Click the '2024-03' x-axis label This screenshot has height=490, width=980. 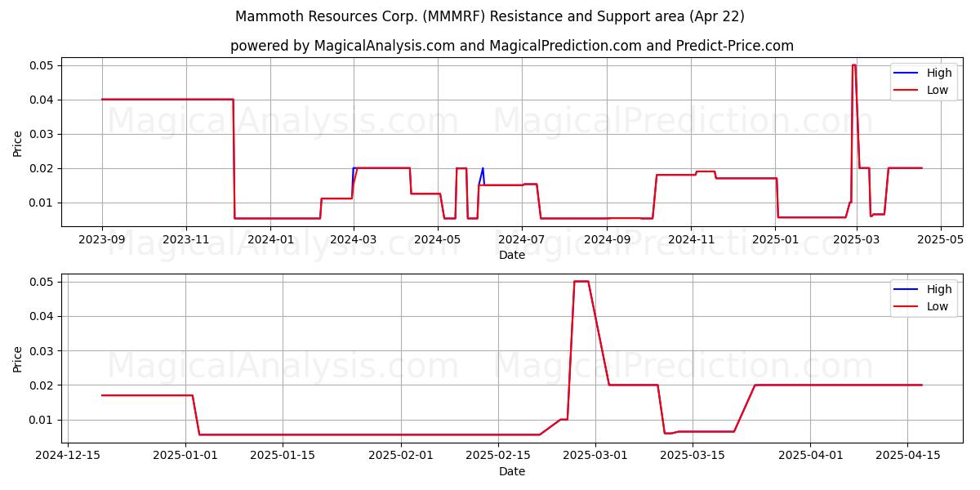point(354,240)
